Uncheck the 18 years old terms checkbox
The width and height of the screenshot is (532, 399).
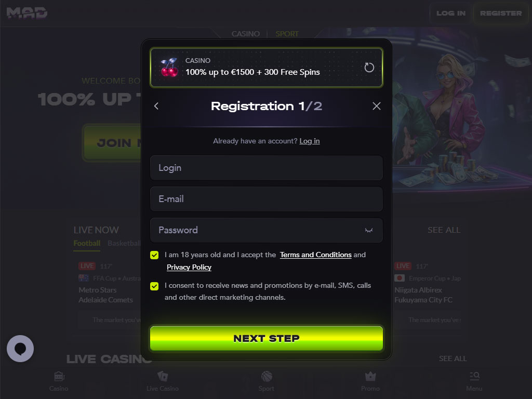tap(154, 255)
